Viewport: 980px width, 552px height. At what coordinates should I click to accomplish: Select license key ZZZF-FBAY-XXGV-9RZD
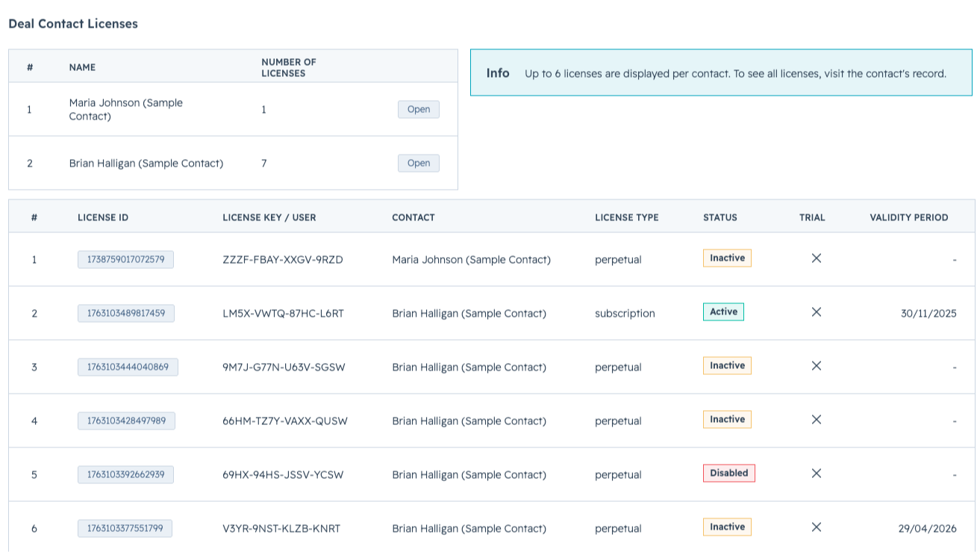click(283, 259)
